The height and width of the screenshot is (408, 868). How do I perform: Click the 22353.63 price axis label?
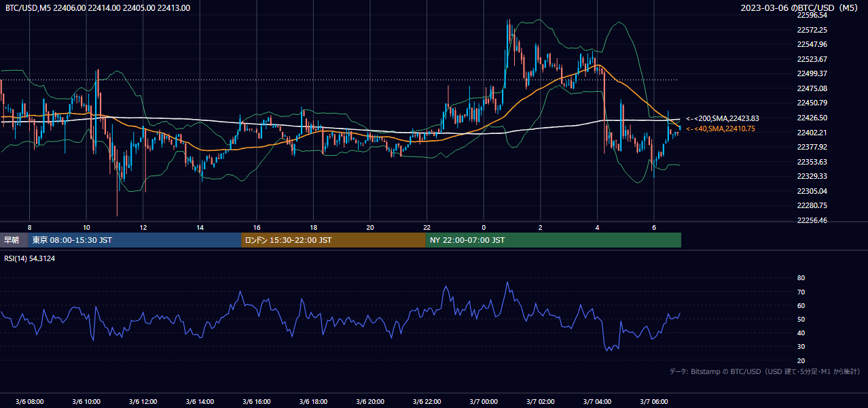click(812, 162)
